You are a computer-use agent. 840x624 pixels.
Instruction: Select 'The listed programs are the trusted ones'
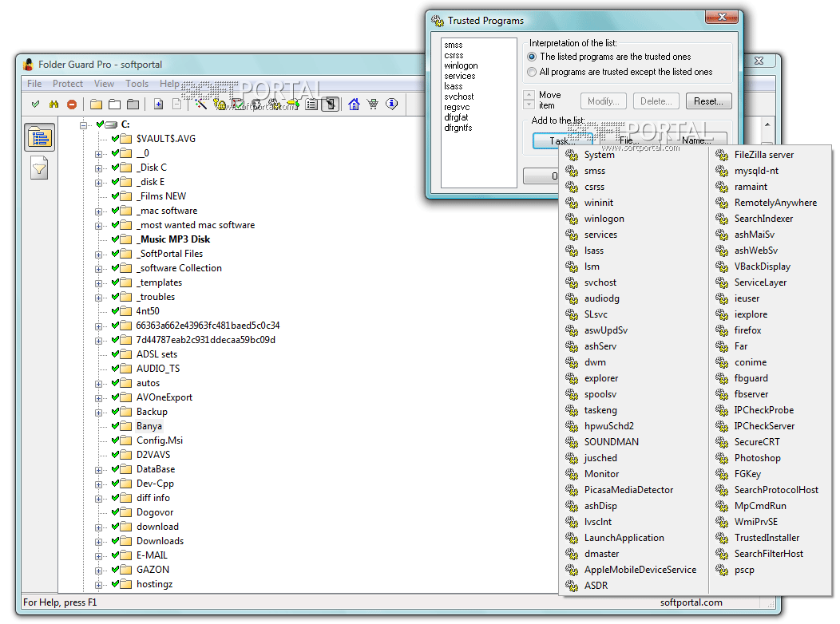(610, 57)
